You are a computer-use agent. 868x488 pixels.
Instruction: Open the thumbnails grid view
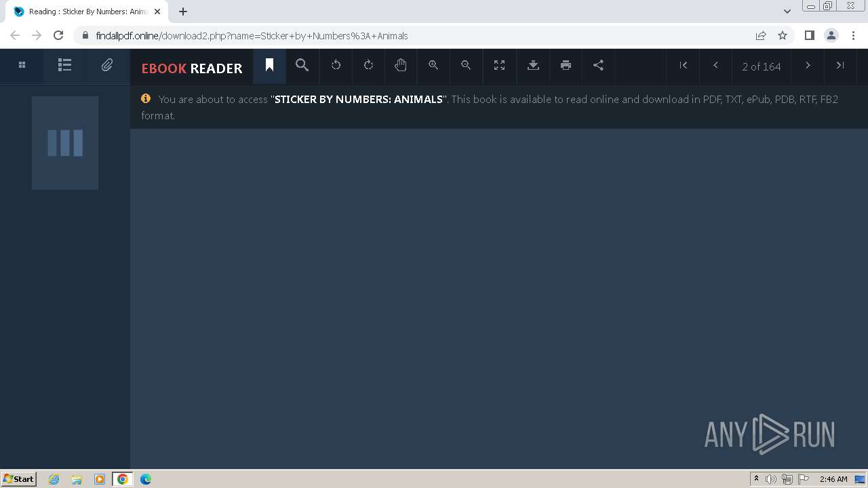(x=22, y=65)
